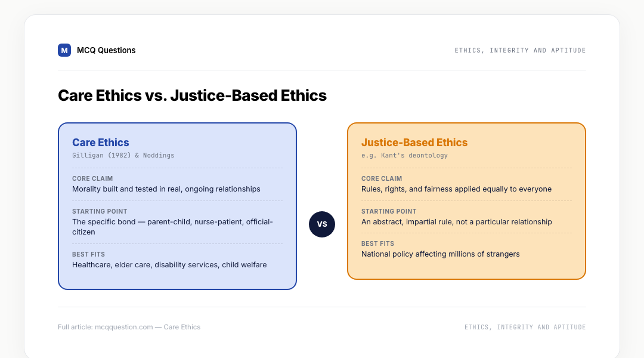Click Morality built and tested text
The width and height of the screenshot is (644, 358).
(x=166, y=189)
